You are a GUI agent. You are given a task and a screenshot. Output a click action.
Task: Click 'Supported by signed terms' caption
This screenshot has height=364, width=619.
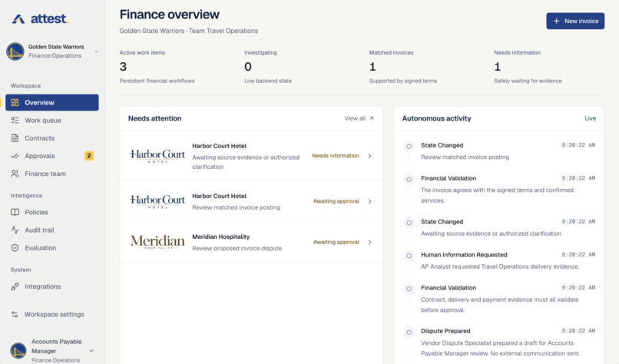tap(403, 81)
